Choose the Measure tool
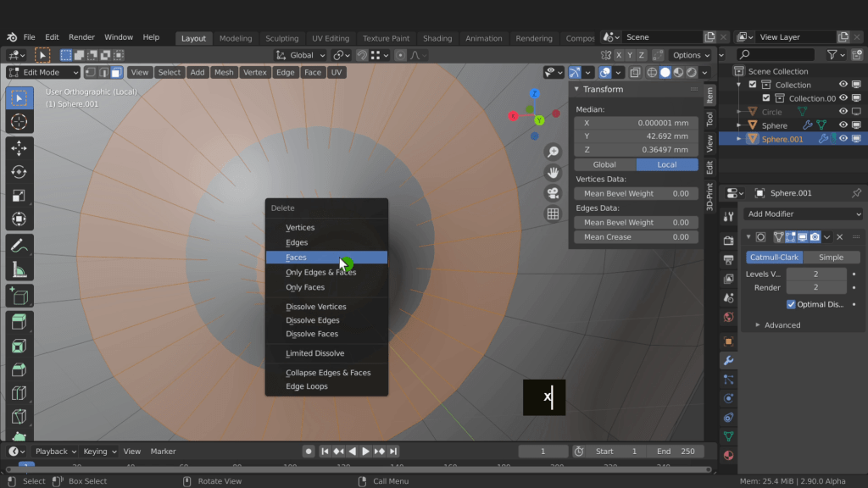 (19, 269)
